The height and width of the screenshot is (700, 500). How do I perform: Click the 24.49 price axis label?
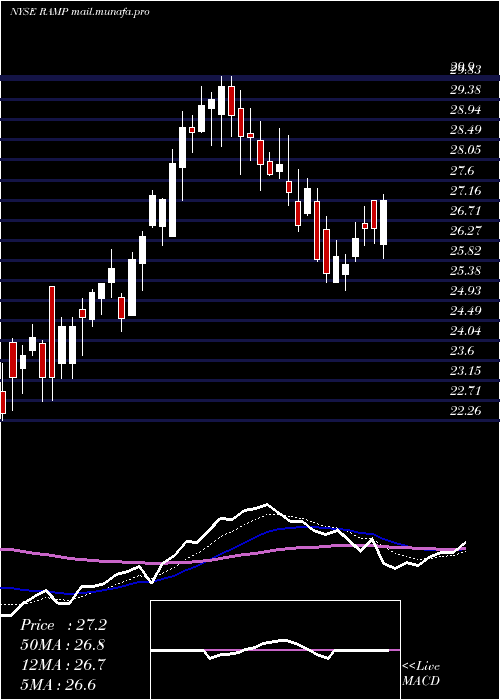click(x=465, y=311)
